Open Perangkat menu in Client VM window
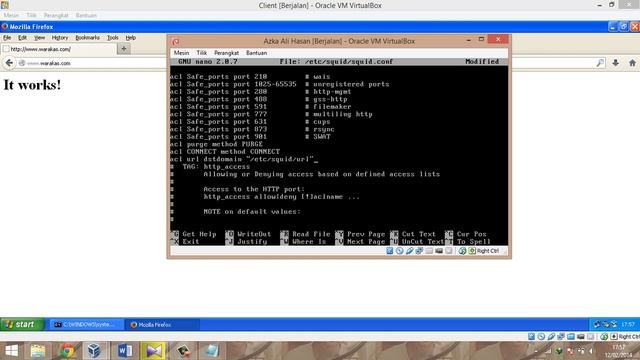The image size is (640, 360). point(56,16)
